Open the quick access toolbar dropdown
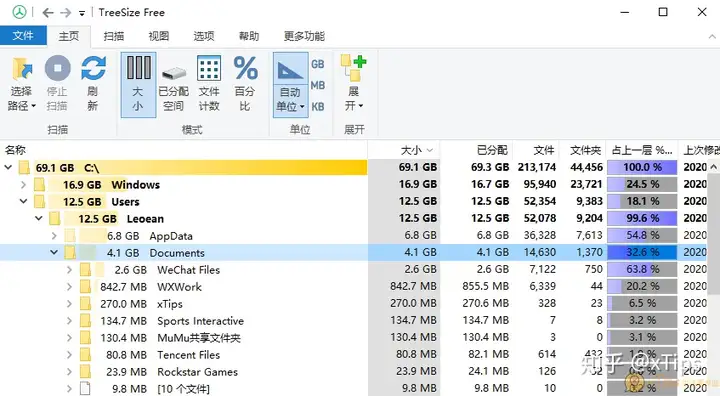Viewport: 720px width, 396px height. coord(82,13)
